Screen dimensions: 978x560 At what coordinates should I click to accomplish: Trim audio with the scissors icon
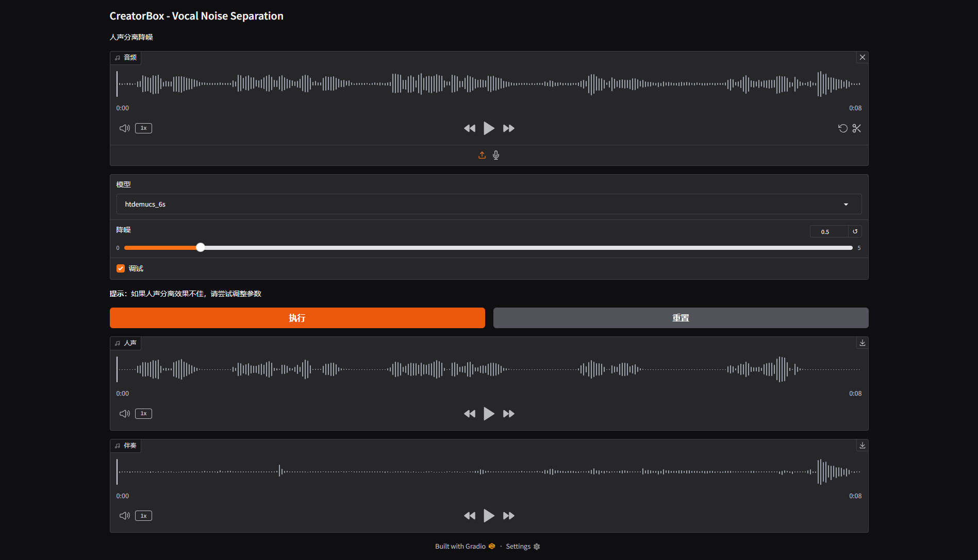(857, 128)
